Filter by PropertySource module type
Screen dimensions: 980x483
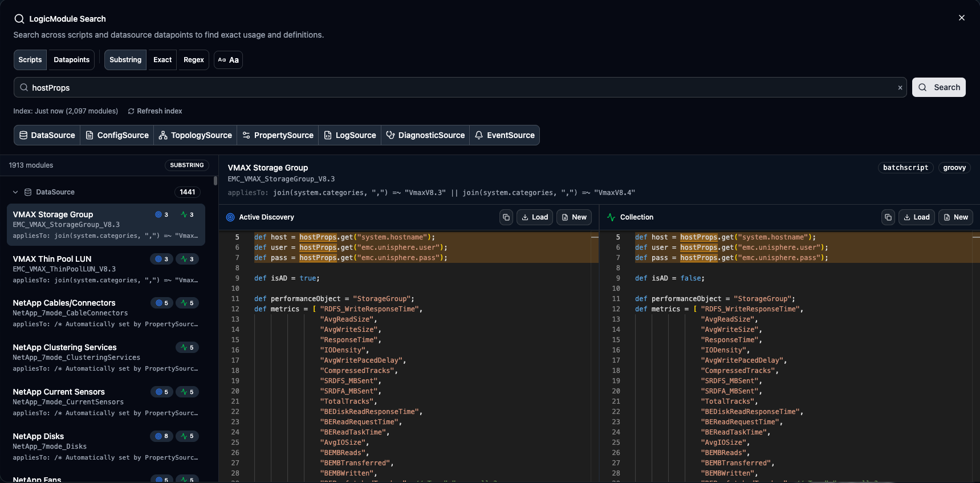click(278, 135)
